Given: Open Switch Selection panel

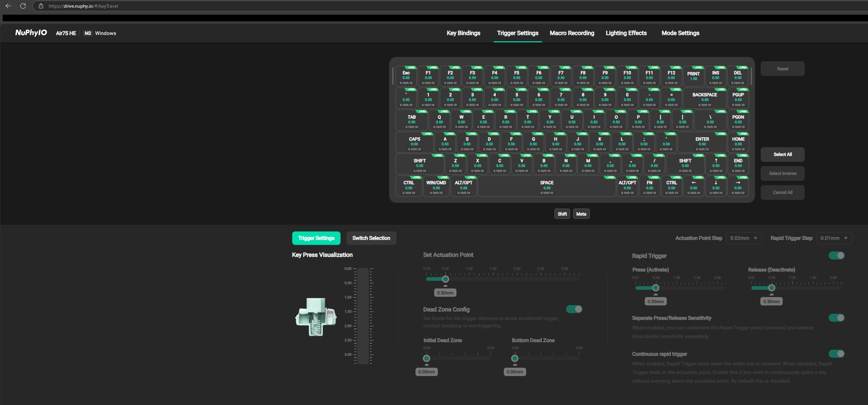Looking at the screenshot, I should pos(371,238).
